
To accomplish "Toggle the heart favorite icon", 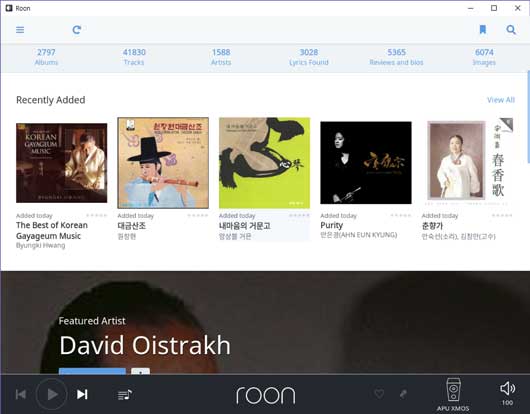I will 379,394.
